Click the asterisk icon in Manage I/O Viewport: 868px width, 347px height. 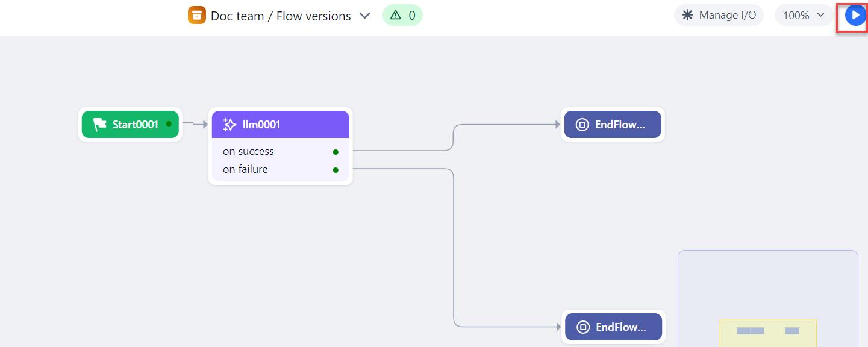(687, 16)
